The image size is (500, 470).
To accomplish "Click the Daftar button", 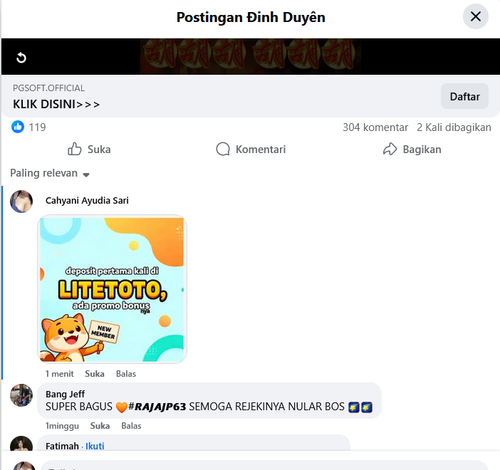I will 465,96.
